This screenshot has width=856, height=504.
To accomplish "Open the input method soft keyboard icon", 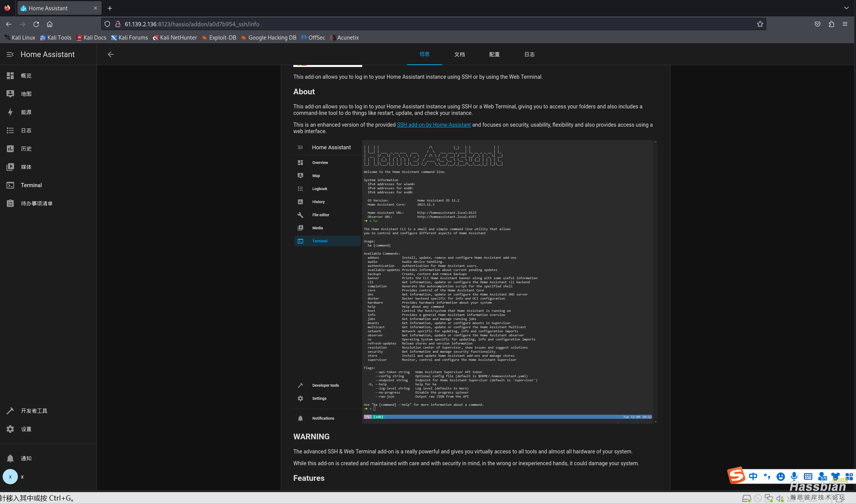I will [x=808, y=476].
